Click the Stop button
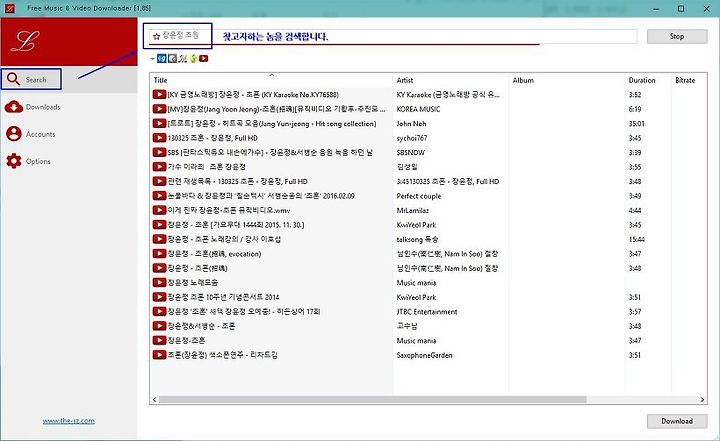 [x=677, y=36]
